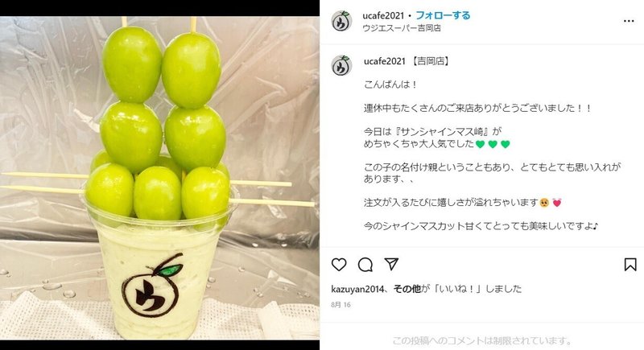This screenshot has height=350, width=644.
Task: Open the ucafe2021 username in the header
Action: pyautogui.click(x=383, y=15)
